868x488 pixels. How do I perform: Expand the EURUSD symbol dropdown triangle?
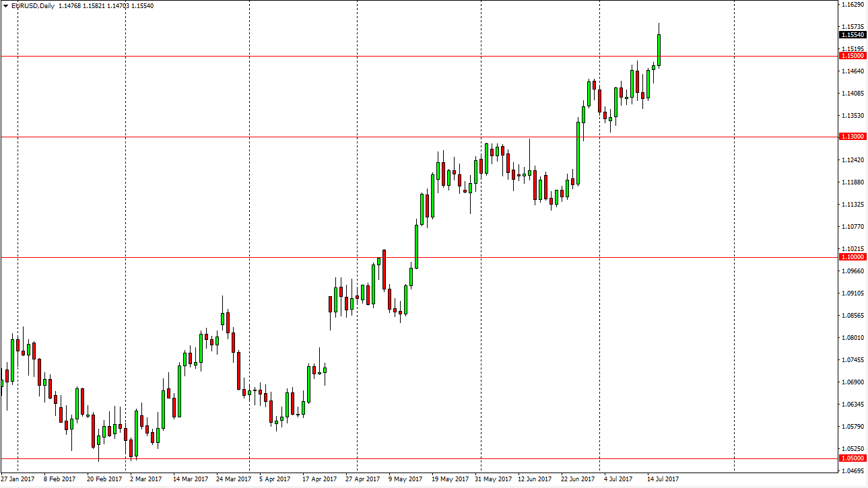(x=5, y=5)
